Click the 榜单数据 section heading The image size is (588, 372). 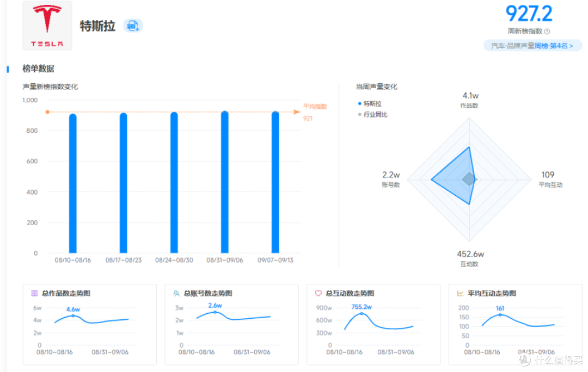click(x=38, y=69)
